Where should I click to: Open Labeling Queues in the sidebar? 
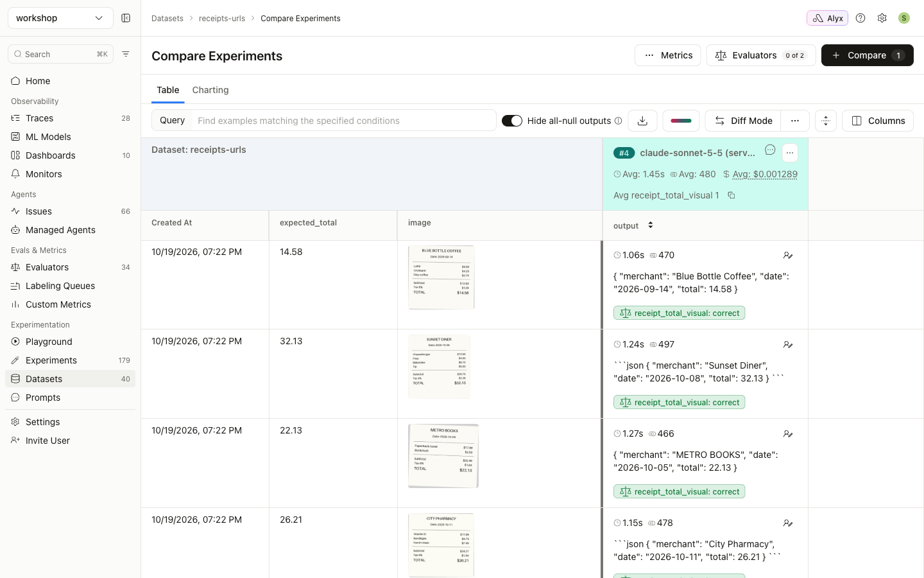pyautogui.click(x=71, y=286)
